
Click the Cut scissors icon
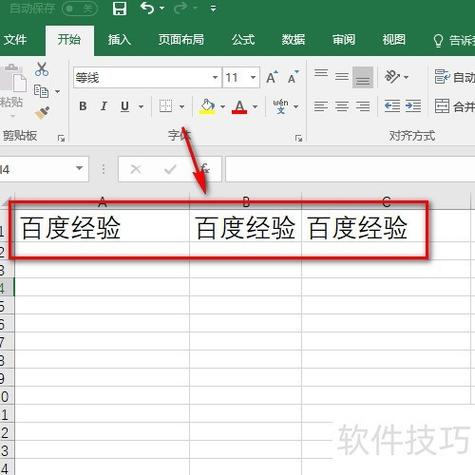coord(42,69)
